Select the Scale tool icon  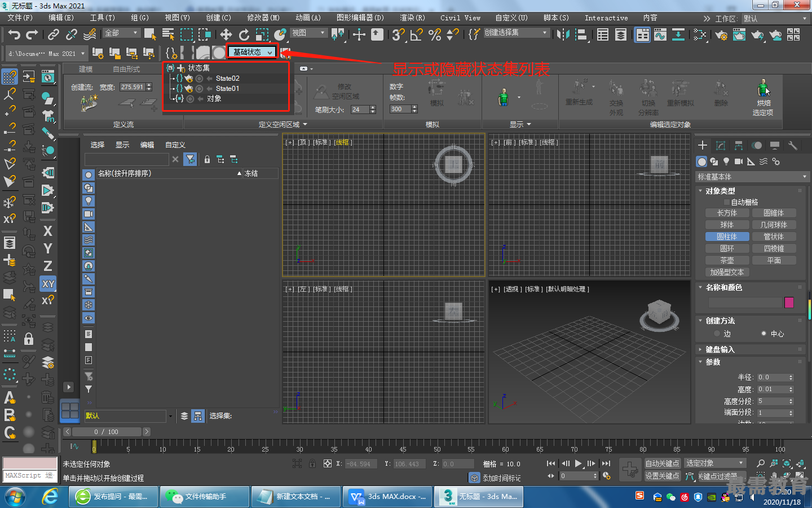click(x=262, y=34)
